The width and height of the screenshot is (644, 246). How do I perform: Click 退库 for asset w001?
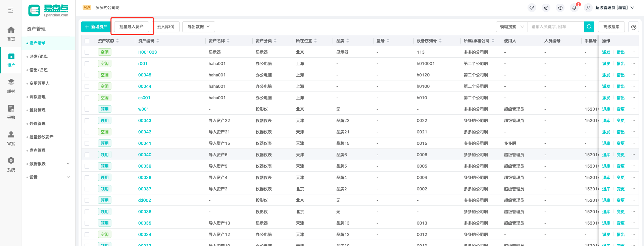606,109
